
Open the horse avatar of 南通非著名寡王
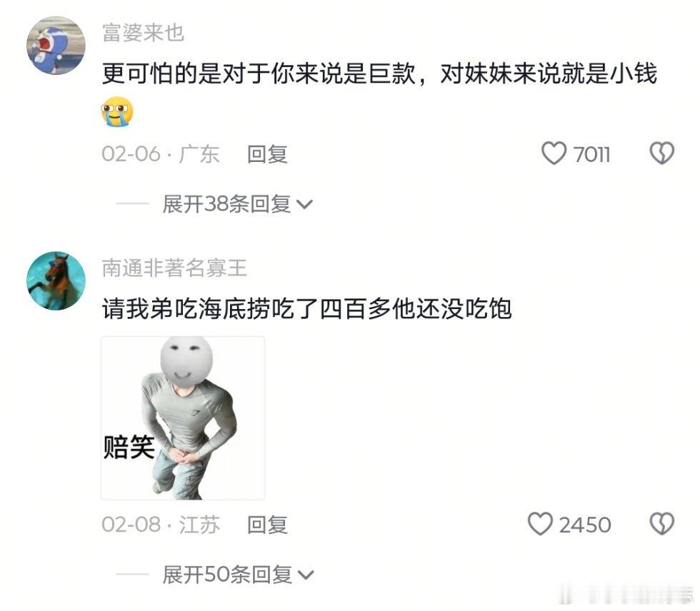tap(56, 281)
